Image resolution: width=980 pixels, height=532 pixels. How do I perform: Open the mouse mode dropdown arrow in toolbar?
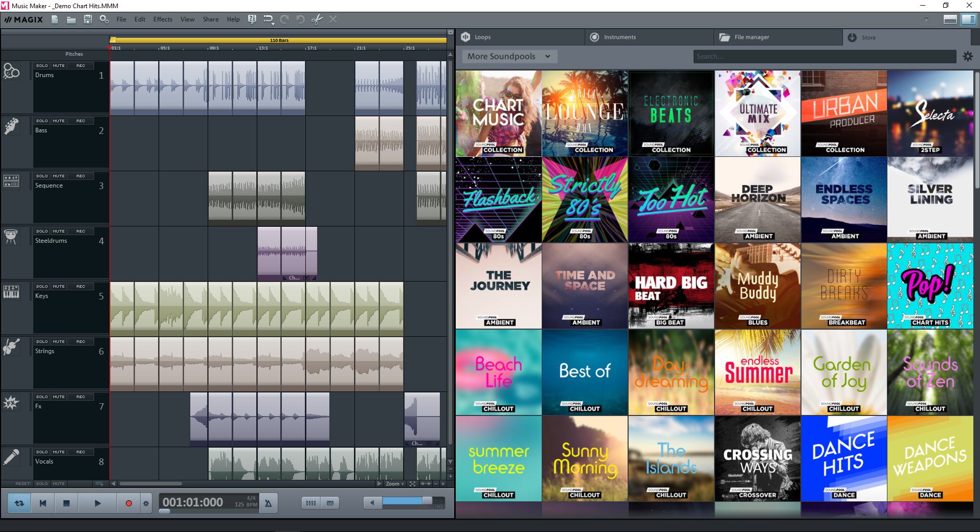click(x=273, y=24)
